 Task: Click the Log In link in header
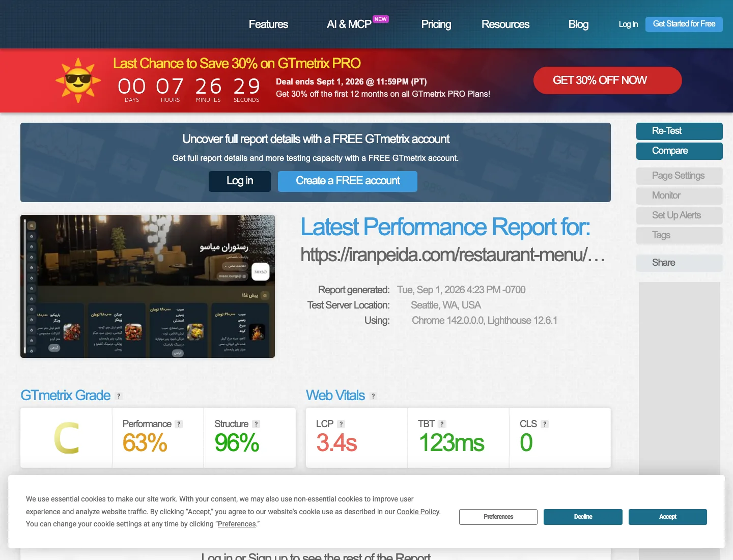click(628, 24)
